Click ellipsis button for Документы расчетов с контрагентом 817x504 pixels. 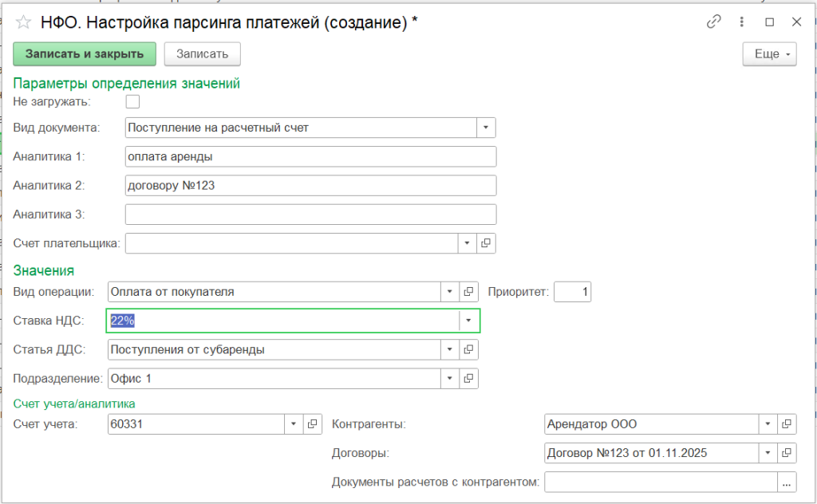(x=787, y=482)
